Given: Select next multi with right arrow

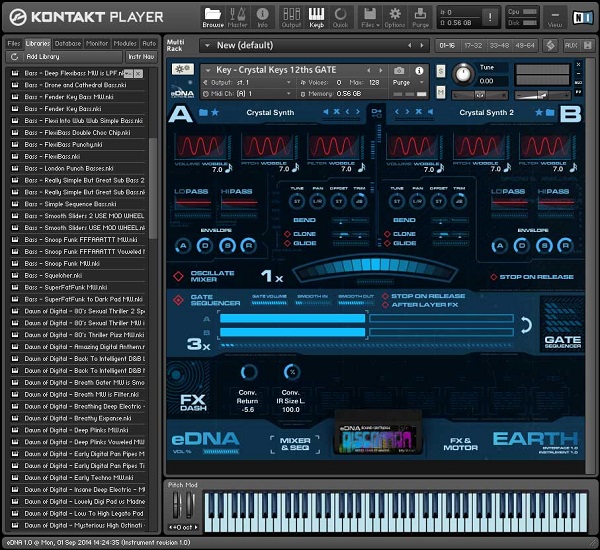Looking at the screenshot, I should (x=422, y=46).
